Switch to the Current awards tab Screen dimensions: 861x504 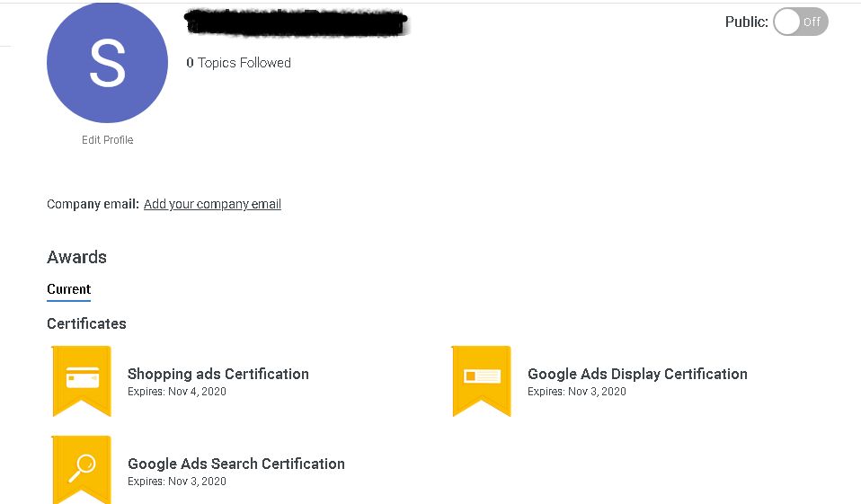pos(68,289)
